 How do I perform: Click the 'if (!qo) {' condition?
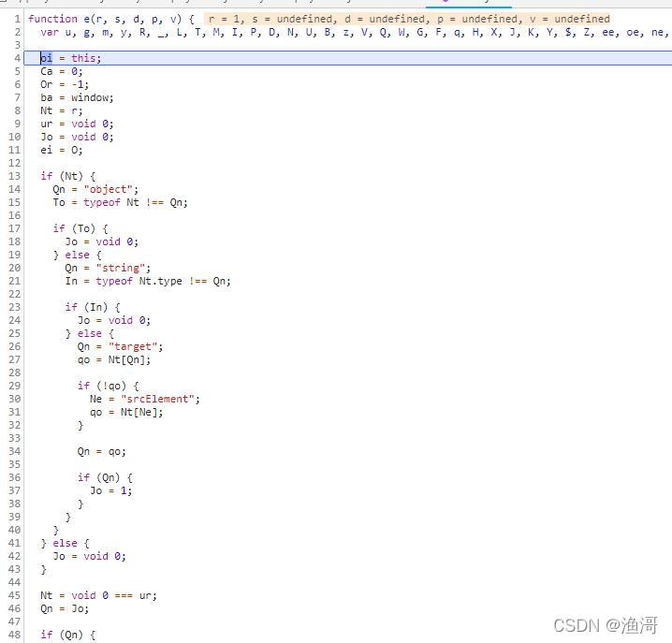108,386
